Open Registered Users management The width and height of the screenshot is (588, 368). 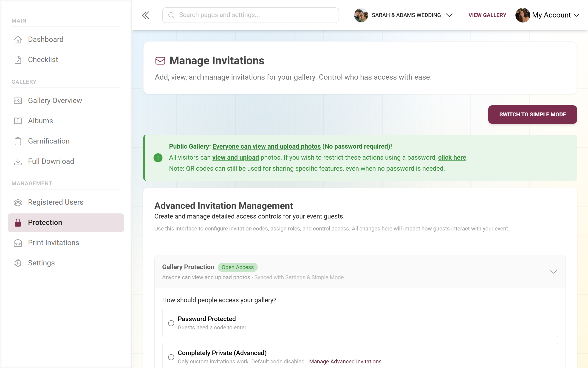click(x=66, y=202)
